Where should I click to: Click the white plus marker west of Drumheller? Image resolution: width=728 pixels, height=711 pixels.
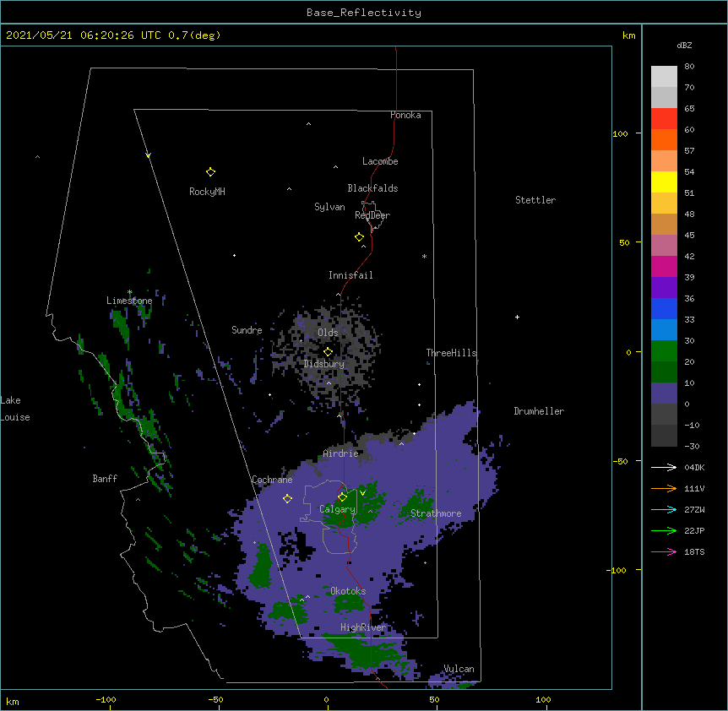click(517, 317)
